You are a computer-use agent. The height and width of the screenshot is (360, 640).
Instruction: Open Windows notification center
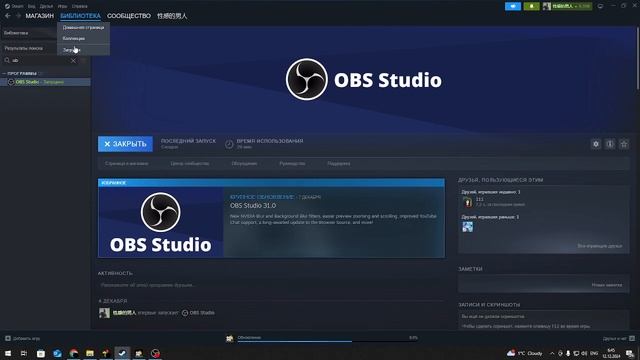[x=630, y=353]
